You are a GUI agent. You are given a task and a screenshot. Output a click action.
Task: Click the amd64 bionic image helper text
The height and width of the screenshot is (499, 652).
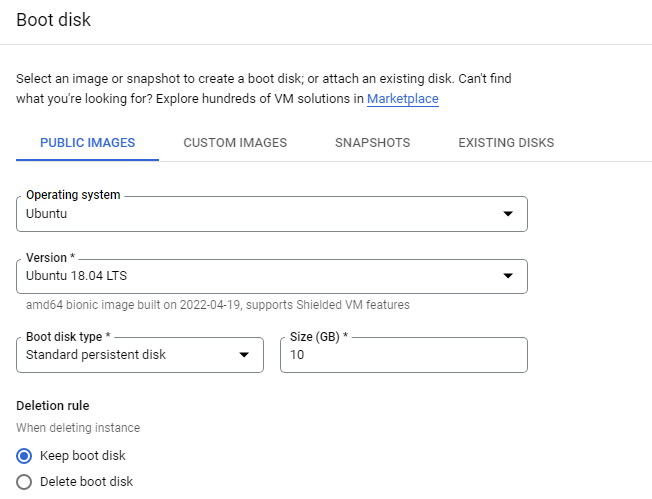(x=218, y=305)
